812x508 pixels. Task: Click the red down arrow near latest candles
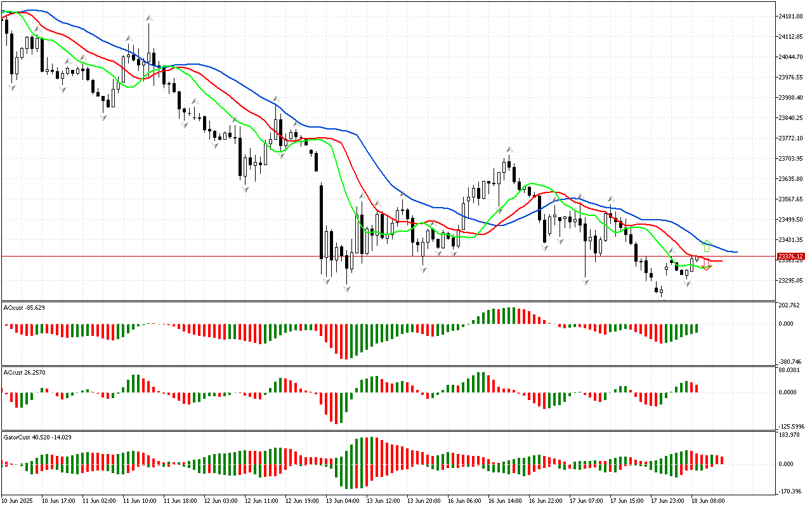[x=707, y=264]
